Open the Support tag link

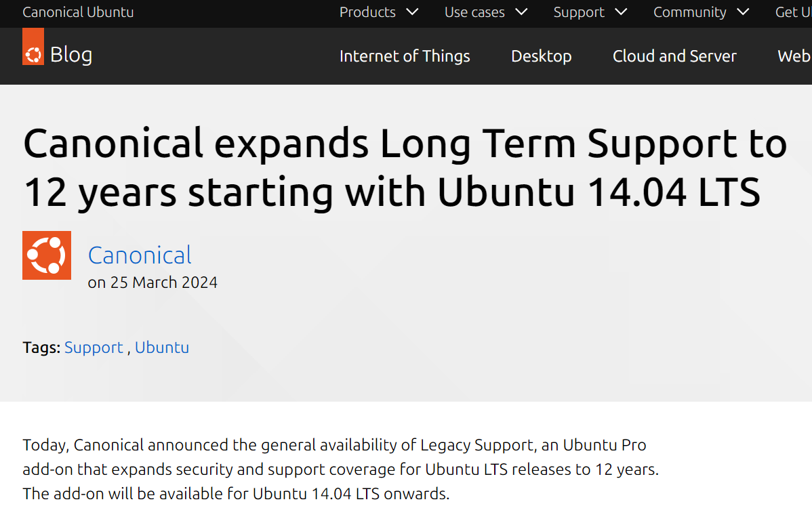pyautogui.click(x=94, y=347)
